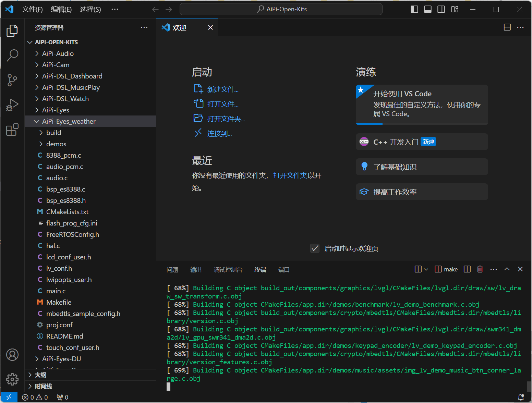This screenshot has width=532, height=403.
Task: Open the C++ 开发入门 walkthrough
Action: pyautogui.click(x=422, y=142)
